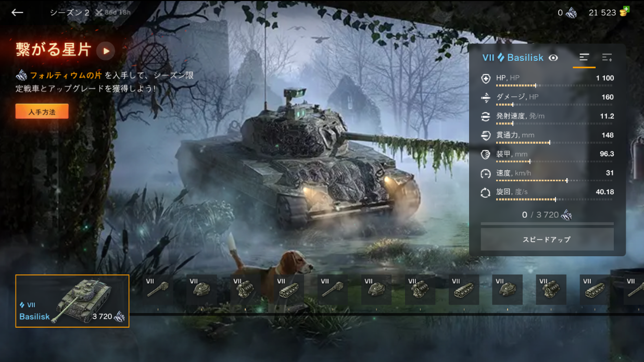
Task: Click the 速度 speedometer icon
Action: [486, 173]
